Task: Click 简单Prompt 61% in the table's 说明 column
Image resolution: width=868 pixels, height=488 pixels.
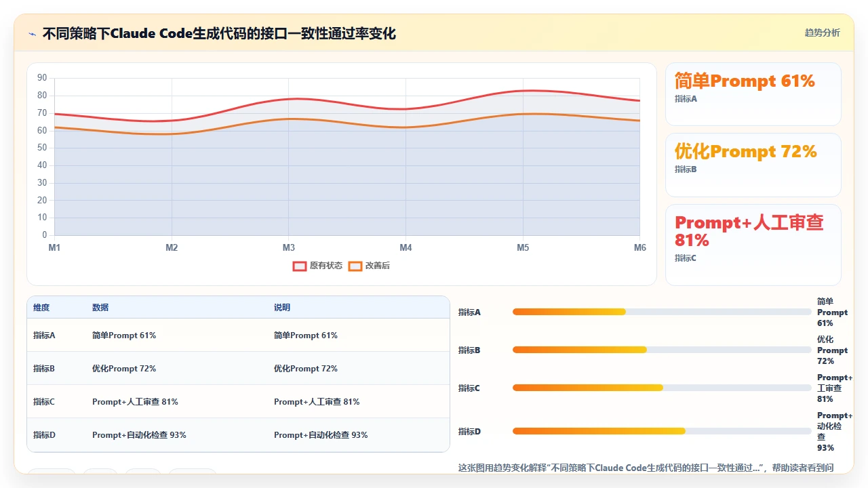Action: [306, 335]
